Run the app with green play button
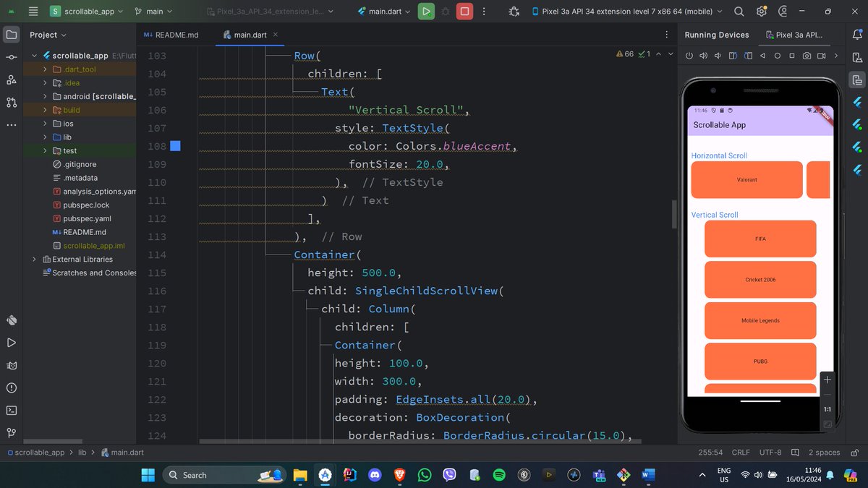Image resolution: width=868 pixels, height=488 pixels. 426,12
